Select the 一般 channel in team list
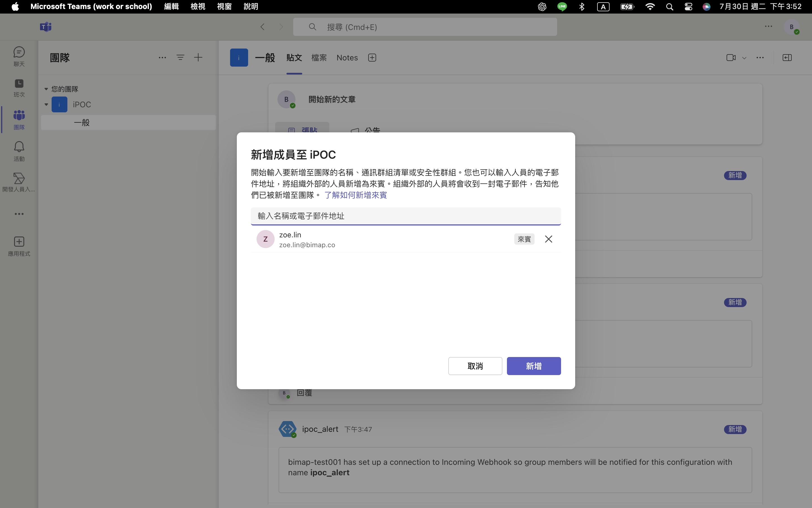 pos(129,123)
